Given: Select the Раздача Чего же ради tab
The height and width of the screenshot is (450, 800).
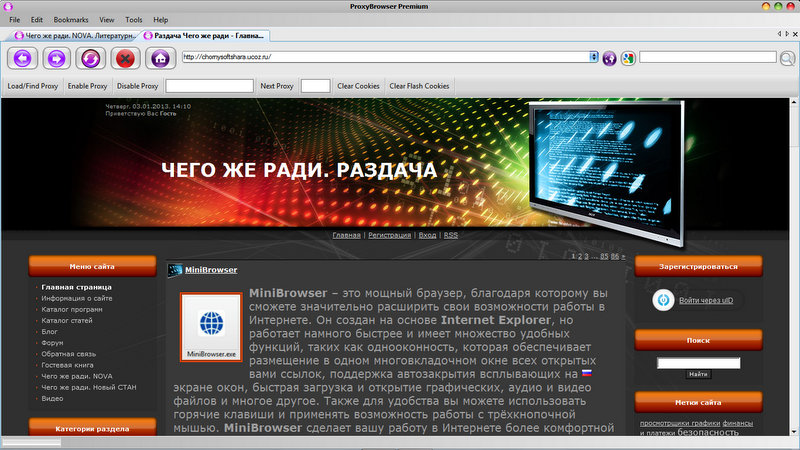Looking at the screenshot, I should [x=204, y=36].
